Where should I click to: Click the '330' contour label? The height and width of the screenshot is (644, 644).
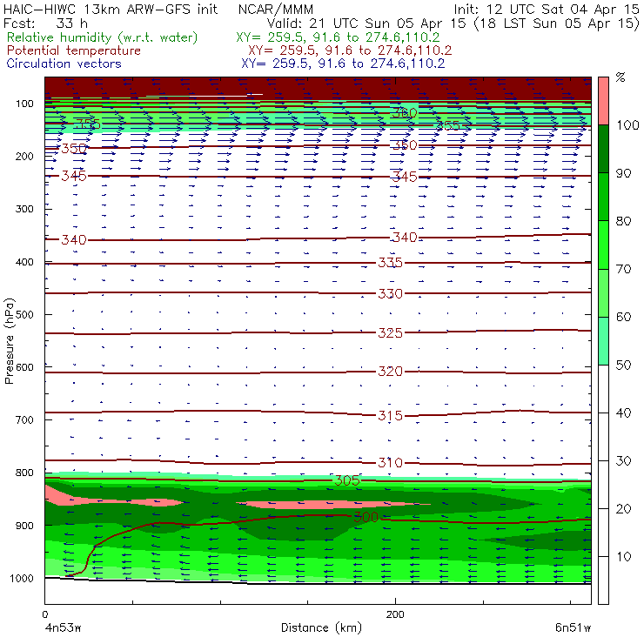tap(390, 293)
